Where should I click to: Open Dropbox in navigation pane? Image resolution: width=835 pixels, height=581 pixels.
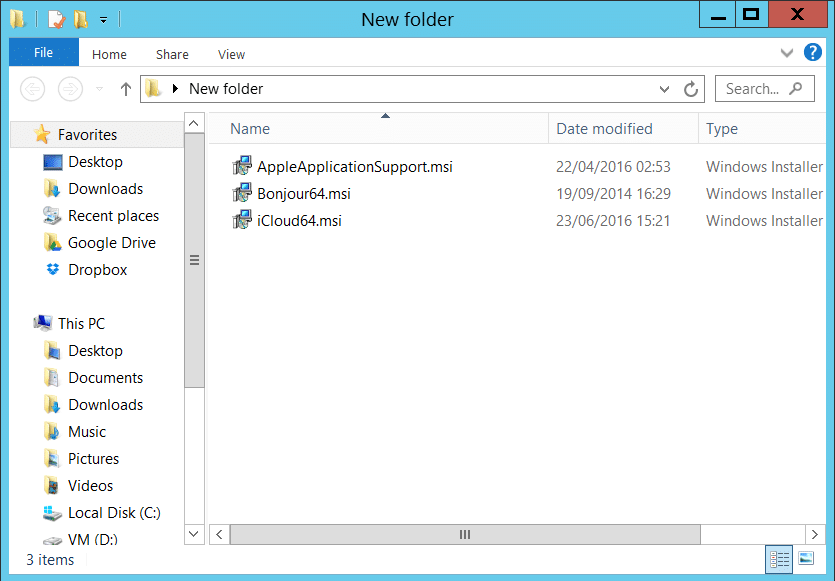click(97, 270)
